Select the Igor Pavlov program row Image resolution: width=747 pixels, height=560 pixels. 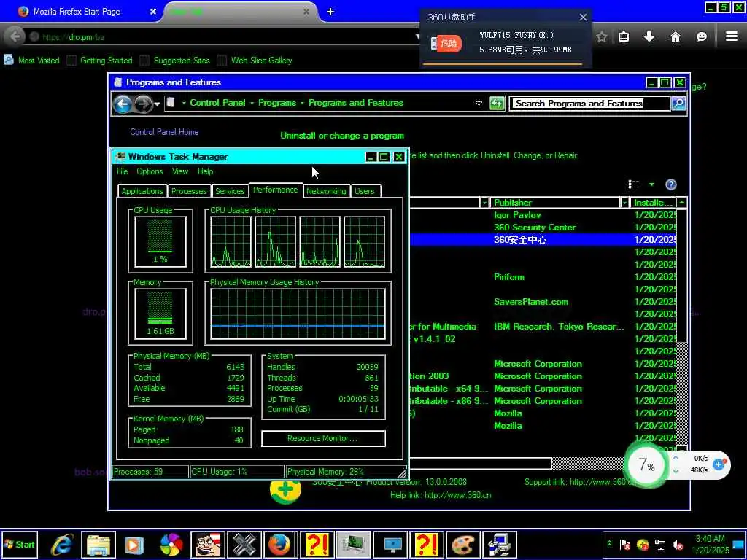tap(543, 215)
